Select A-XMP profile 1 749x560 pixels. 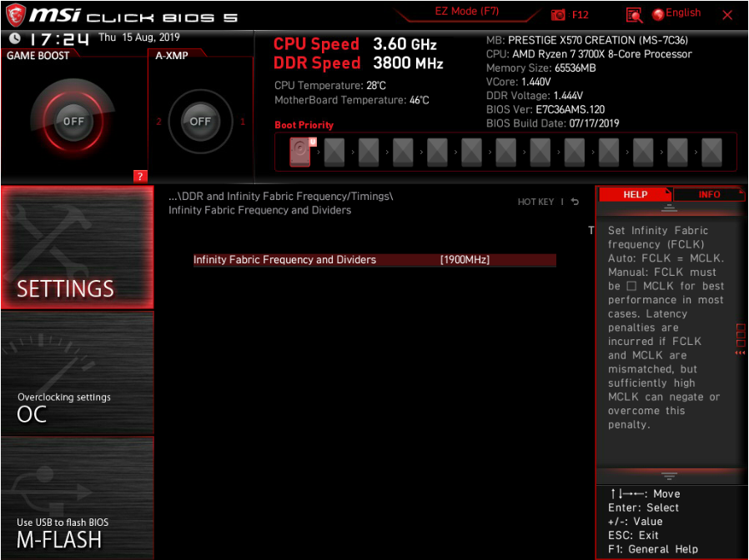click(243, 122)
